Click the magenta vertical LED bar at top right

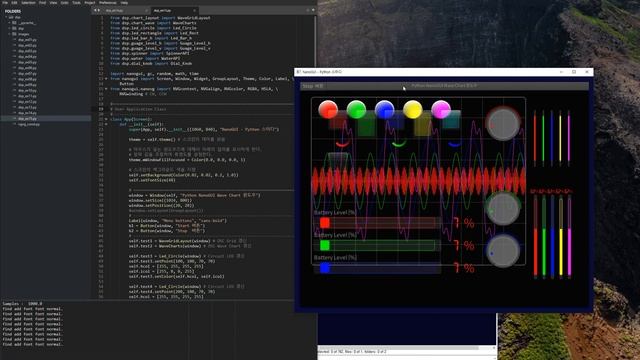coord(569,138)
